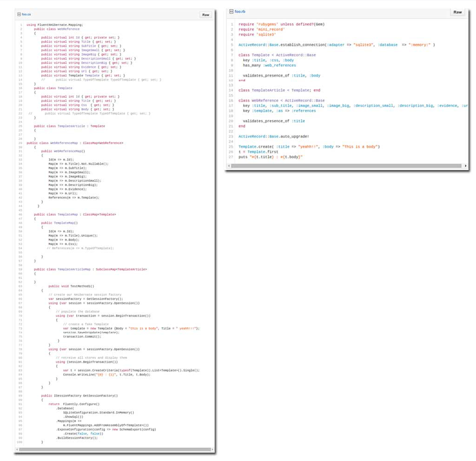
Task: Select line number 100 in foo.cs
Action: pos(20,442)
